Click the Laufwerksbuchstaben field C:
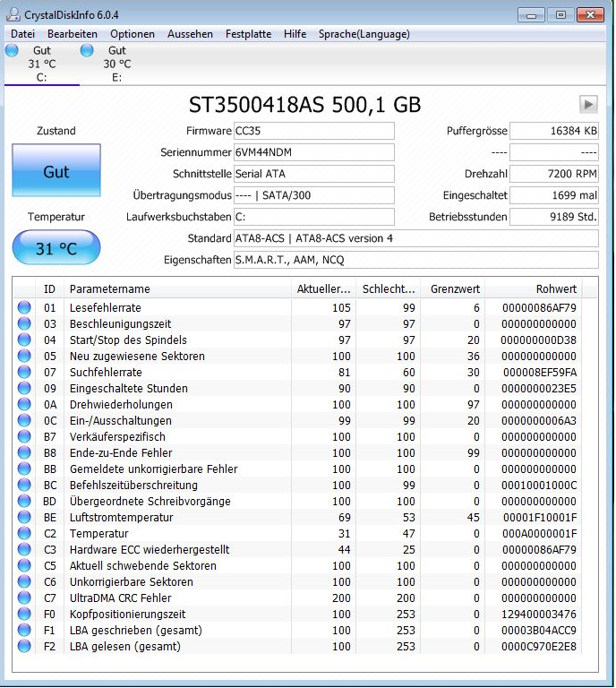The width and height of the screenshot is (616, 688). [314, 217]
